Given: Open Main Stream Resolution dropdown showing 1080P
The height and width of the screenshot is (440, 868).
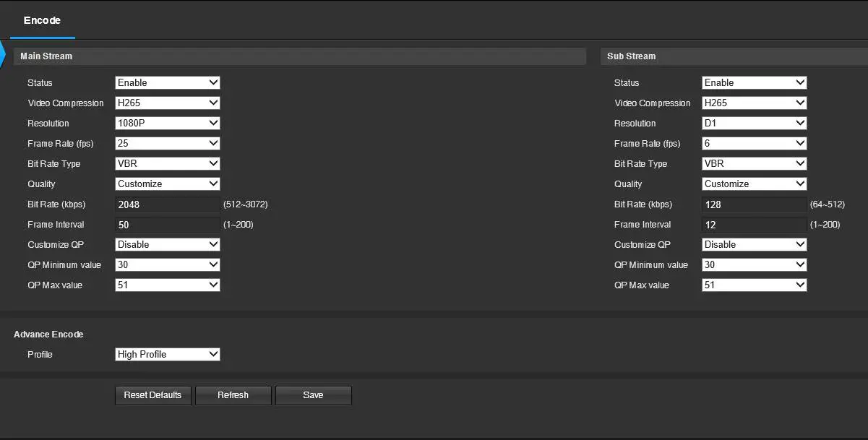Looking at the screenshot, I should point(168,124).
